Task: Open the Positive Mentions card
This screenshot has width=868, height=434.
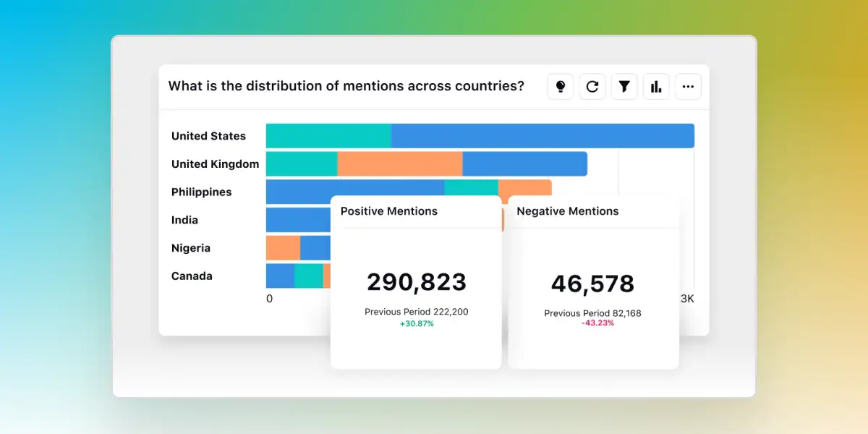Action: click(x=388, y=211)
